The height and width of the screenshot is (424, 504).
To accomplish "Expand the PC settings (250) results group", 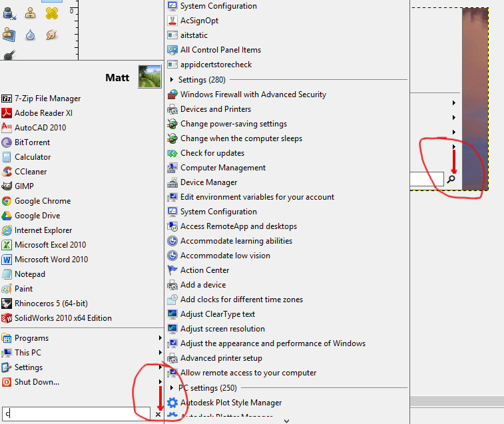I will pos(172,388).
